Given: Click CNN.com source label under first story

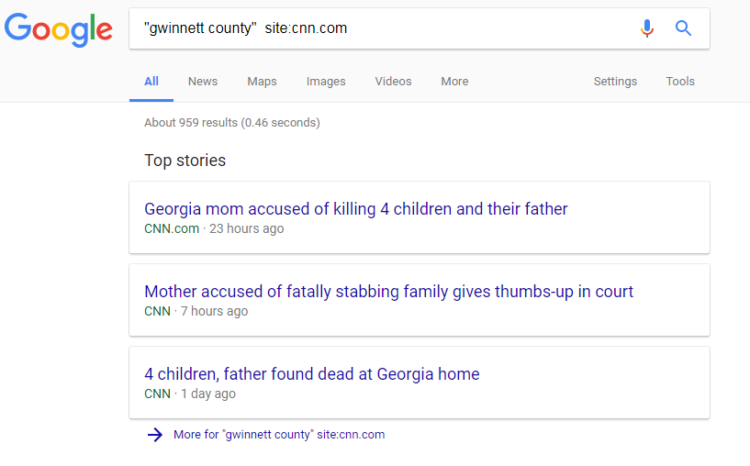Looking at the screenshot, I should (x=172, y=229).
